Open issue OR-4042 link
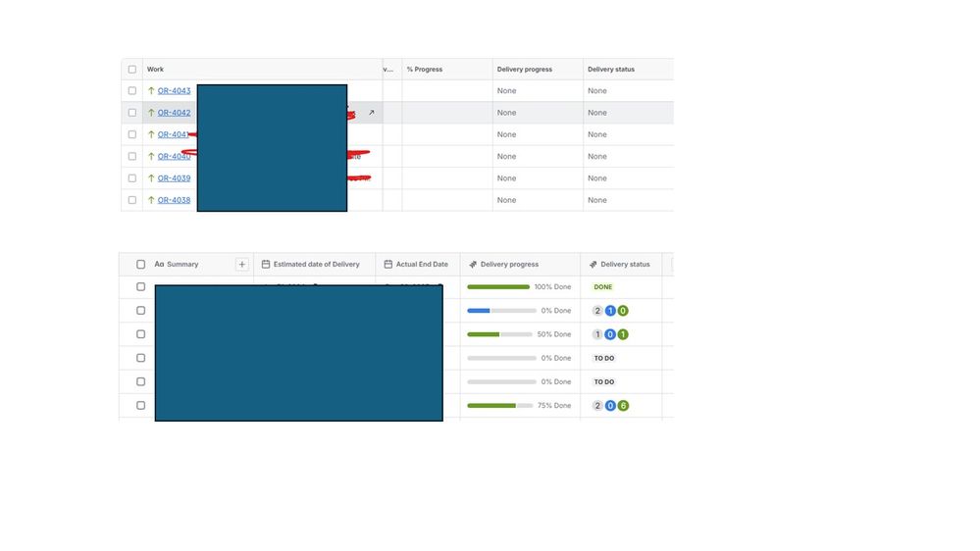The height and width of the screenshot is (551, 980). click(174, 113)
